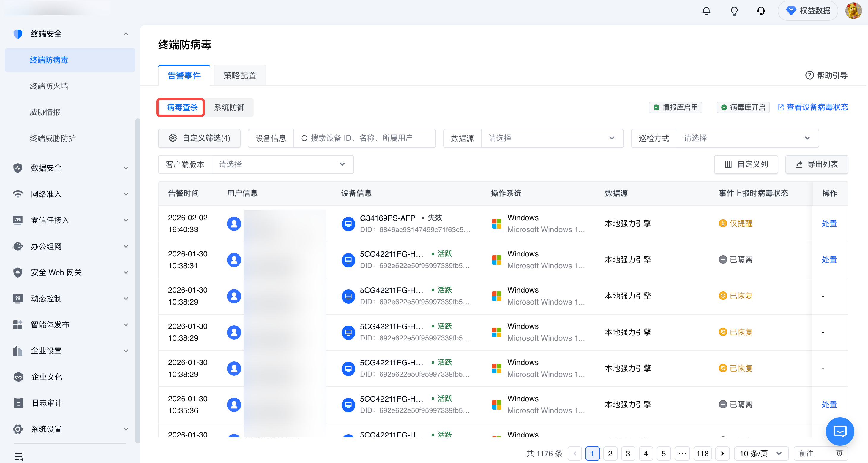The image size is (868, 463).
Task: Click the 系统设置 gear icon
Action: pyautogui.click(x=18, y=429)
